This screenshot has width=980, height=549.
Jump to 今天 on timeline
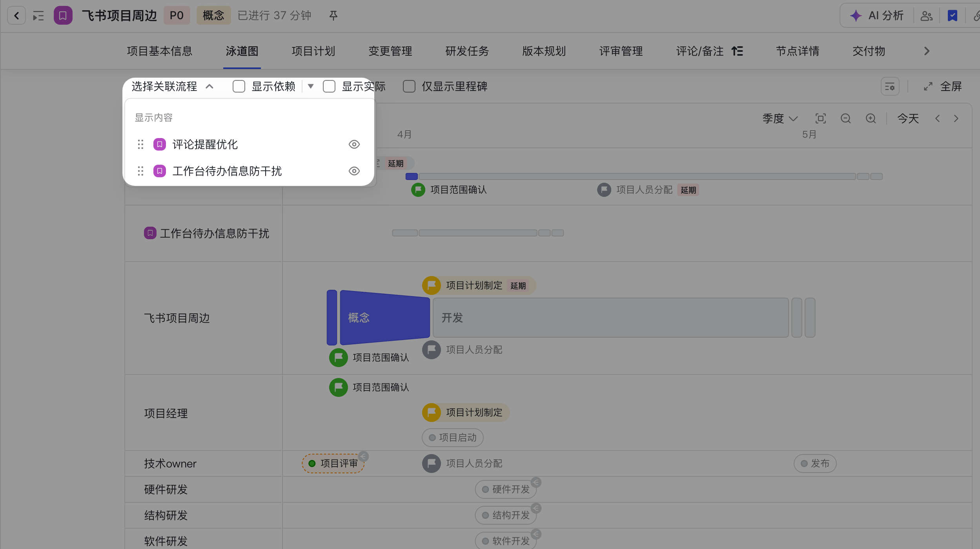tap(908, 118)
